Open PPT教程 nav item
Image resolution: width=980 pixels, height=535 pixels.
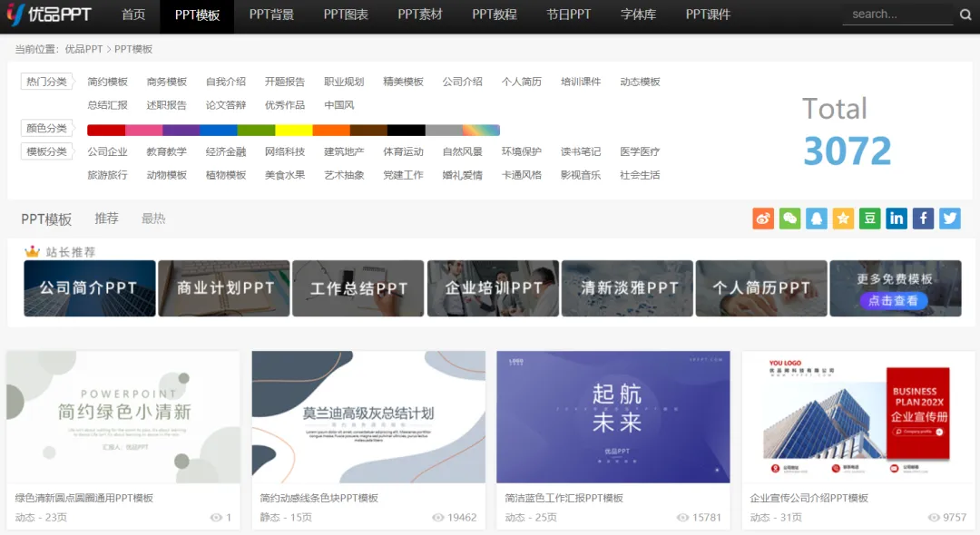point(495,15)
